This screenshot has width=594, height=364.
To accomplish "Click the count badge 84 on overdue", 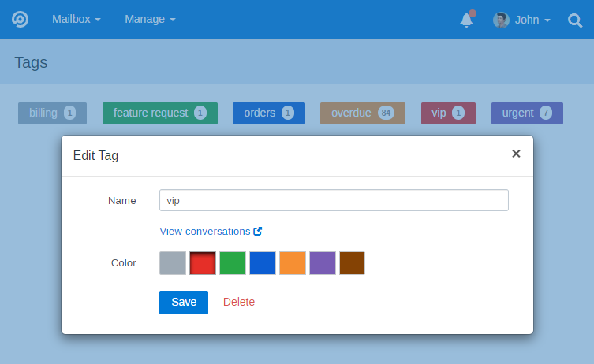I will [x=386, y=113].
